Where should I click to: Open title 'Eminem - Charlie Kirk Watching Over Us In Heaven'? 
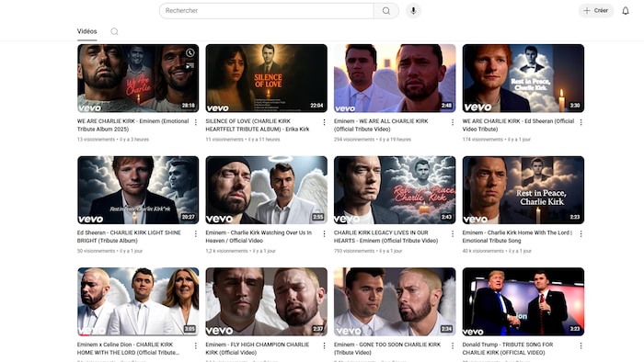tap(259, 236)
